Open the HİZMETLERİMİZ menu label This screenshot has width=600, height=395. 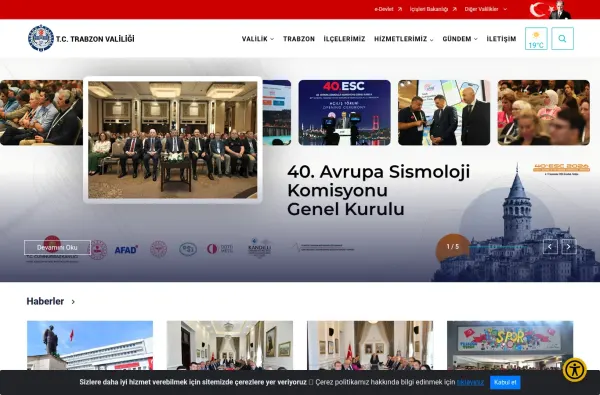click(401, 39)
